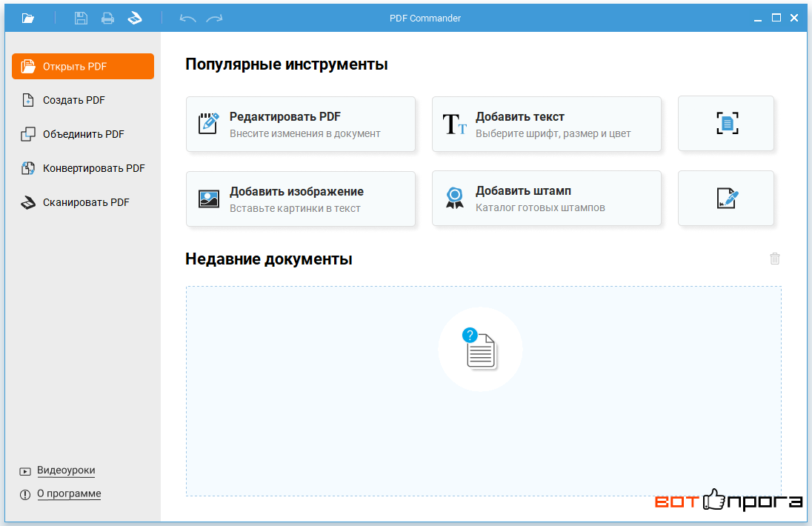Open the Открыть PDF button
812x526 pixels.
(x=83, y=66)
